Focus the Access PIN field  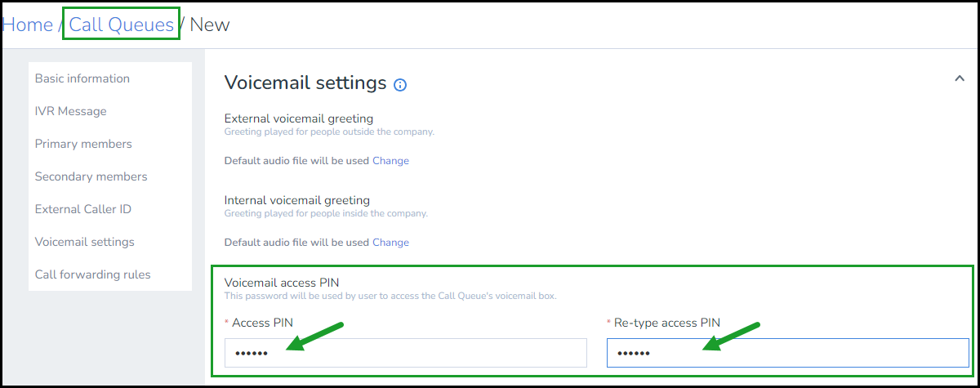(406, 353)
